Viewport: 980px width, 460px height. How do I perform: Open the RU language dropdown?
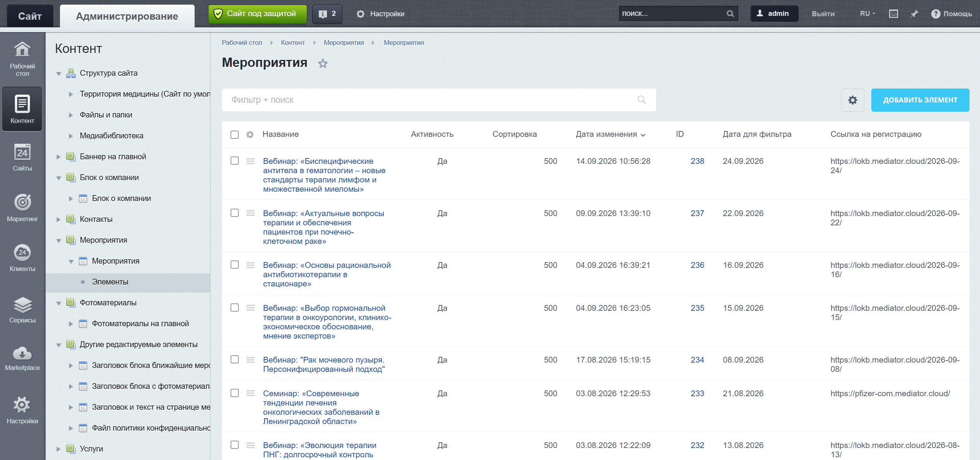[867, 14]
